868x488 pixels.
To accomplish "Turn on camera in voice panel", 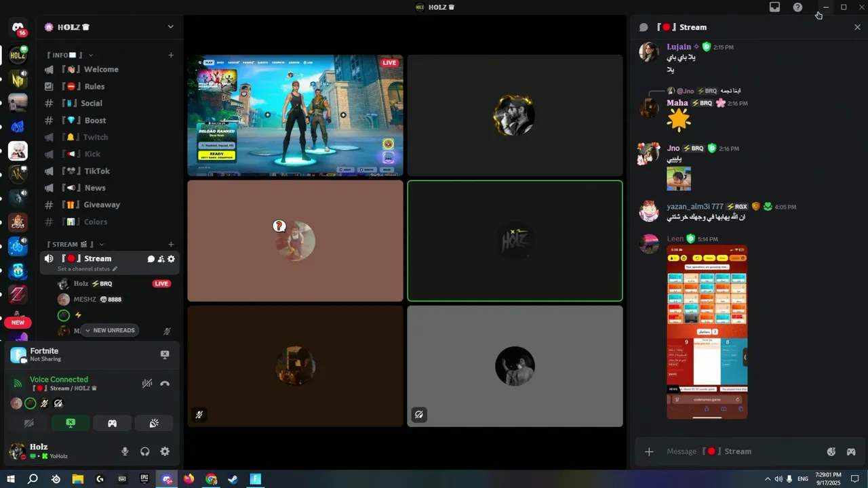I will (x=28, y=424).
